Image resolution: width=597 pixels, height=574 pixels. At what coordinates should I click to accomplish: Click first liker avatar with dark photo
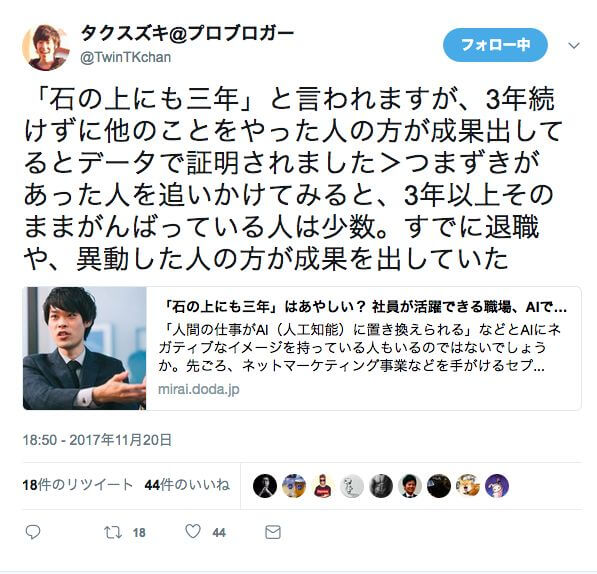pyautogui.click(x=265, y=486)
